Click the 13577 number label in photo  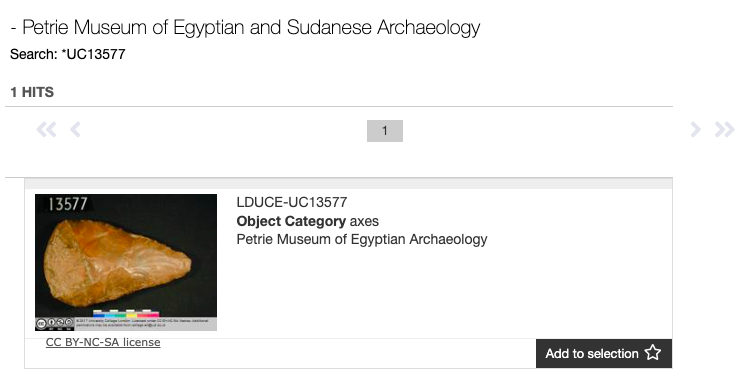[68, 204]
